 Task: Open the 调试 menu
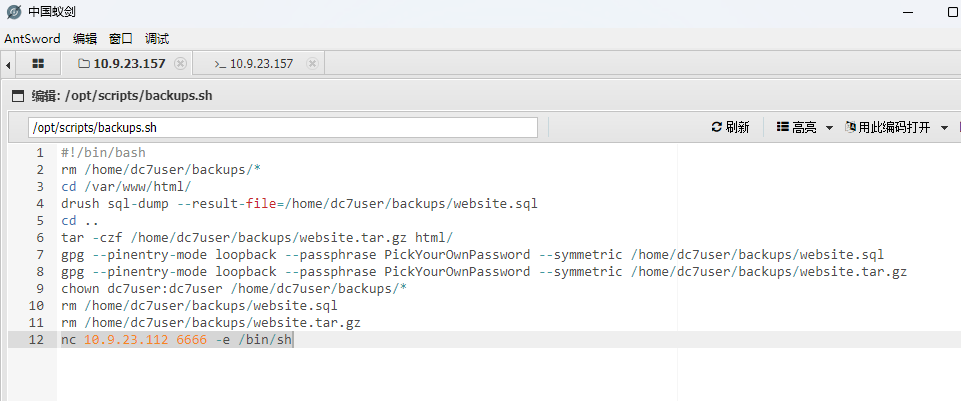point(157,39)
